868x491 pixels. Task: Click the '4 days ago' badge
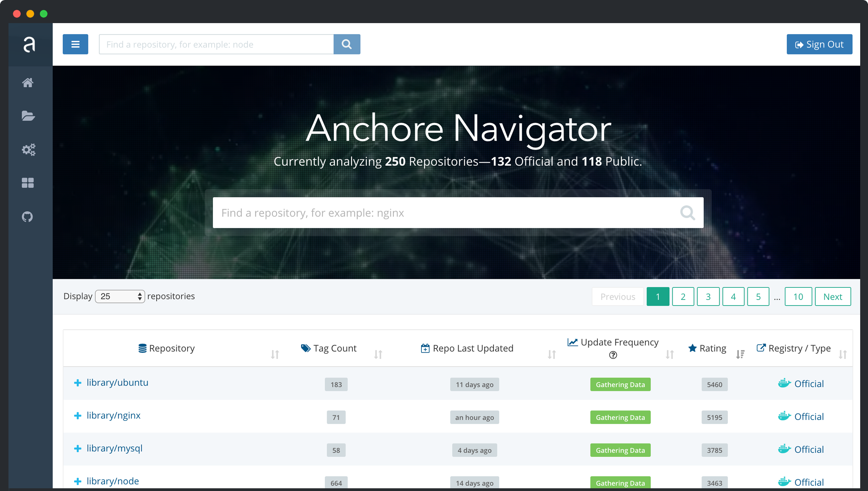(474, 451)
